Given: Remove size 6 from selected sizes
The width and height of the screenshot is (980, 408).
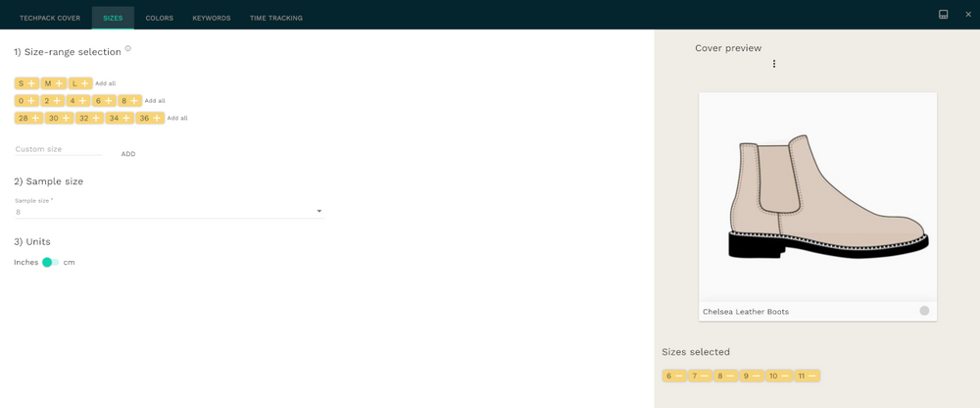Looking at the screenshot, I should pyautogui.click(x=678, y=376).
